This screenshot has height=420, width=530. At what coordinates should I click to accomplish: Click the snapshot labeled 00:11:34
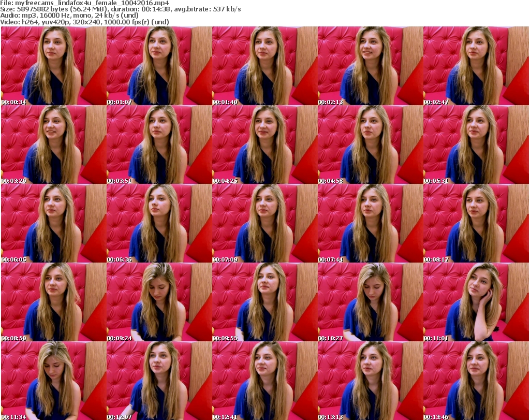(54, 381)
